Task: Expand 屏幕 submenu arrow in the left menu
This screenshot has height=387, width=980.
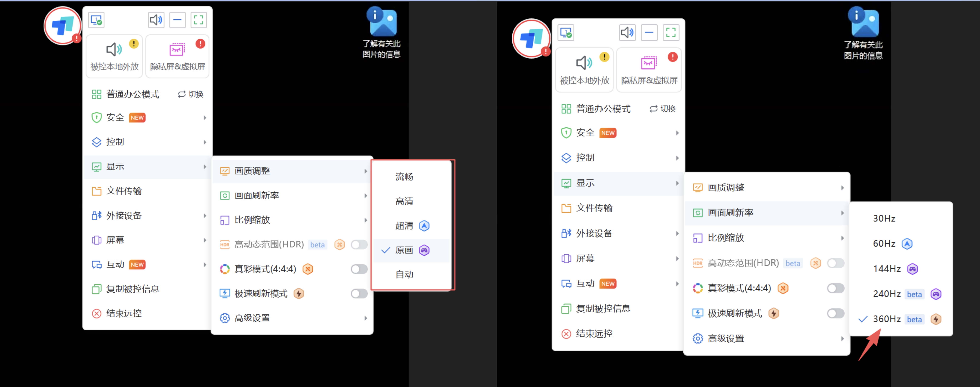Action: 205,240
